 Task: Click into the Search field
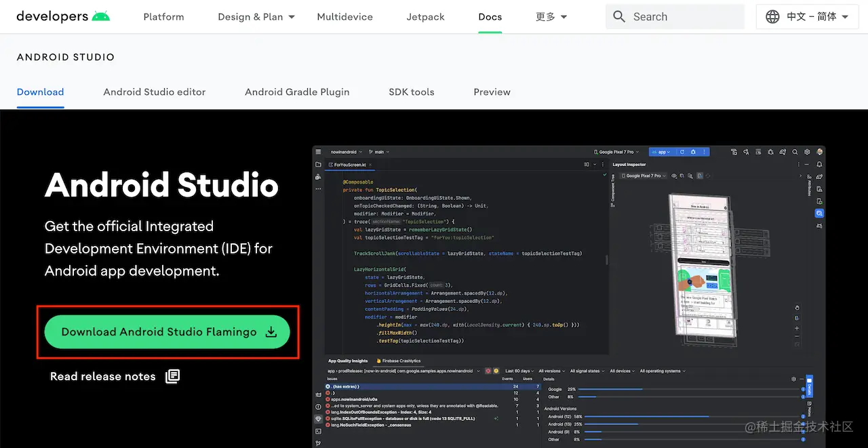pos(675,17)
